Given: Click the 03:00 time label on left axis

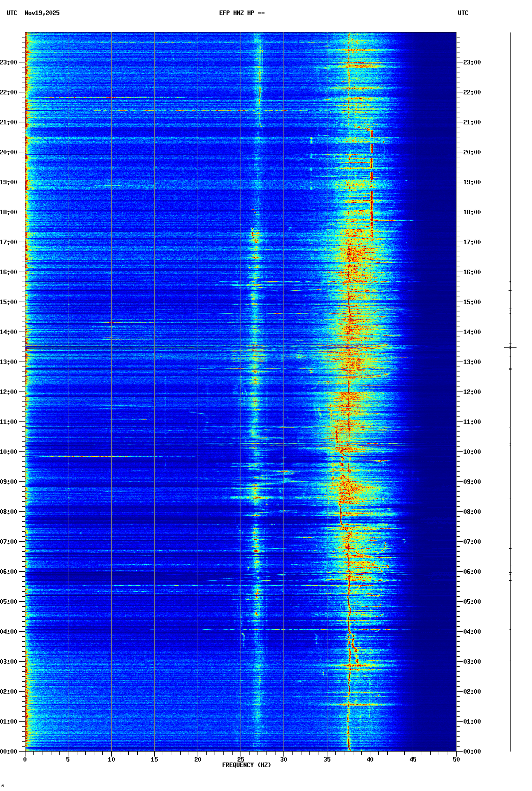Looking at the screenshot, I should (x=9, y=662).
